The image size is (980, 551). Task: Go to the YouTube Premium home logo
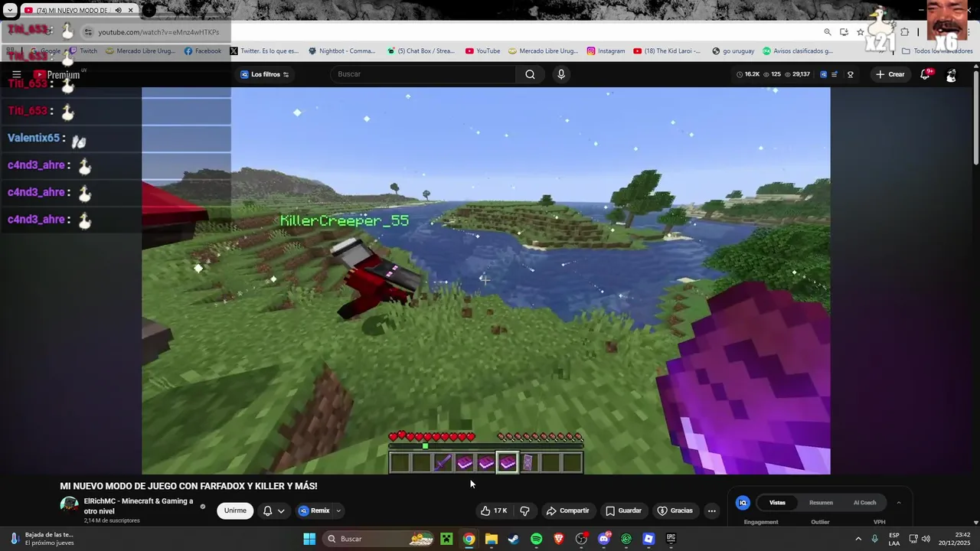point(57,74)
